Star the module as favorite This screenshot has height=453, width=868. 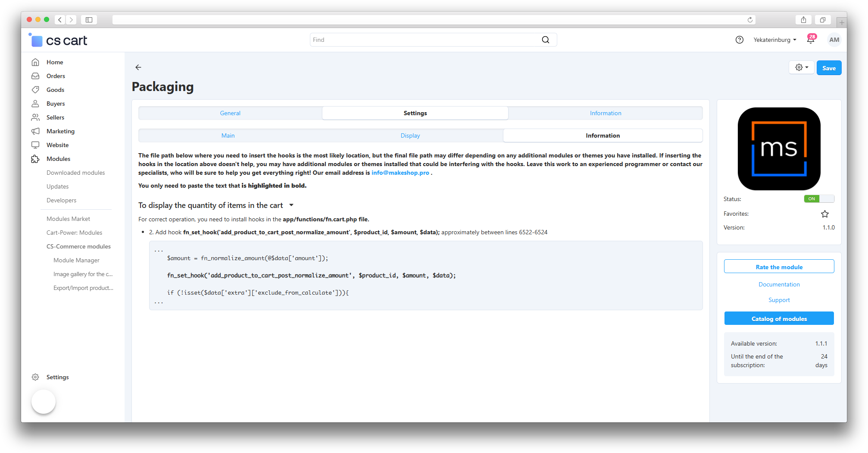click(x=825, y=214)
